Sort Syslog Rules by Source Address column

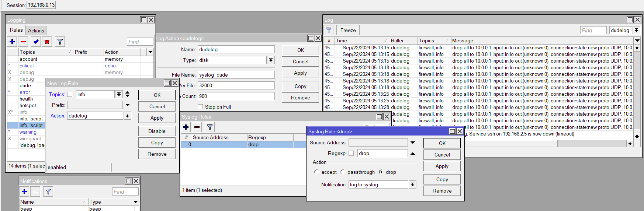coord(219,137)
